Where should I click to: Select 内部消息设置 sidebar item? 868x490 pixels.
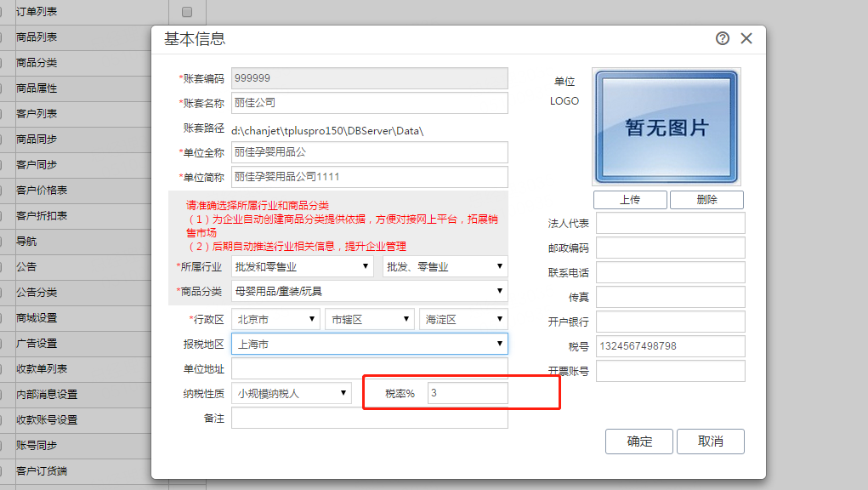click(x=47, y=394)
